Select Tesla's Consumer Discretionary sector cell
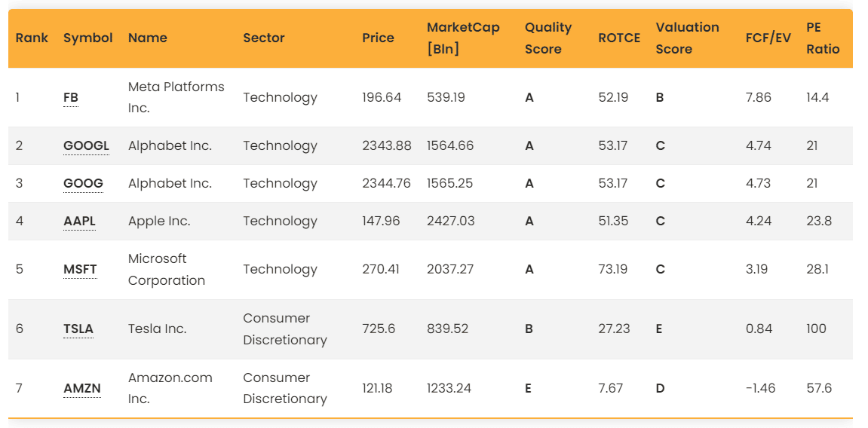The image size is (868, 428). click(x=285, y=329)
